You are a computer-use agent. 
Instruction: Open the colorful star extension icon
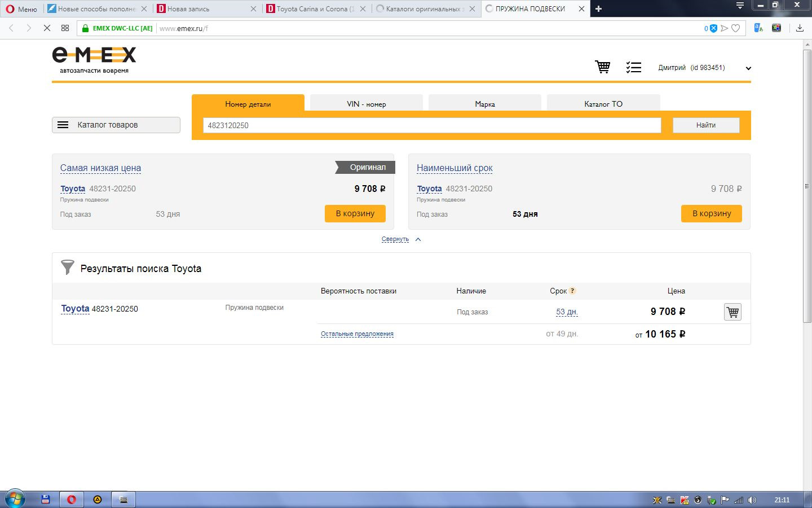[x=776, y=28]
